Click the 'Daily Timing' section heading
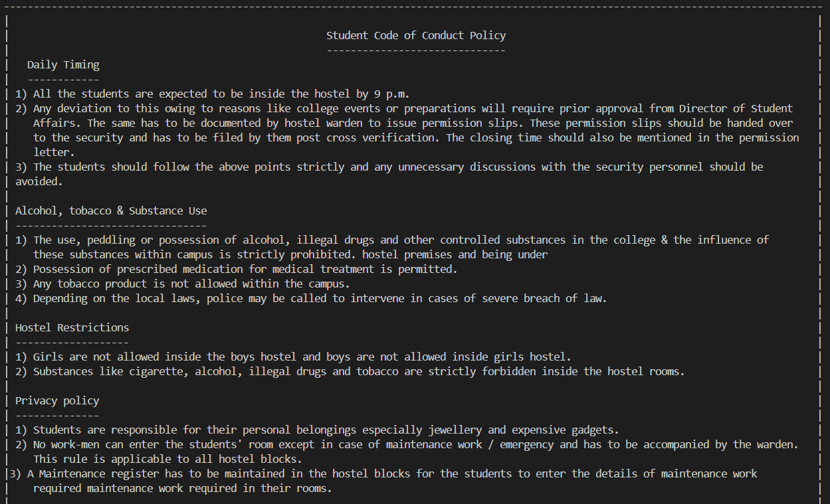Viewport: 830px width, 504px height. 63,65
